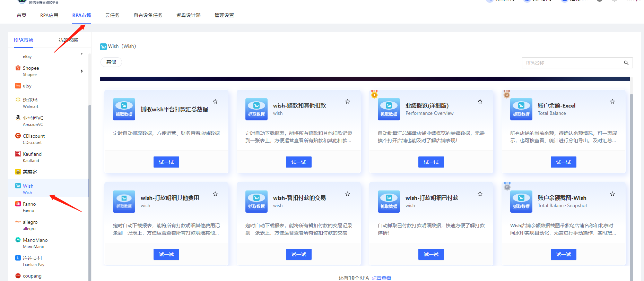The height and width of the screenshot is (281, 644).
Task: Star the 业绩概览(详细版) card
Action: [x=480, y=102]
